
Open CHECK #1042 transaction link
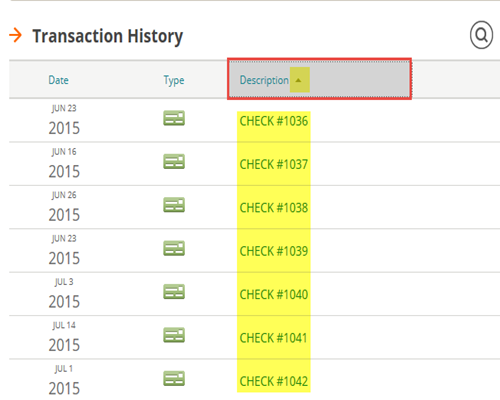pyautogui.click(x=274, y=381)
